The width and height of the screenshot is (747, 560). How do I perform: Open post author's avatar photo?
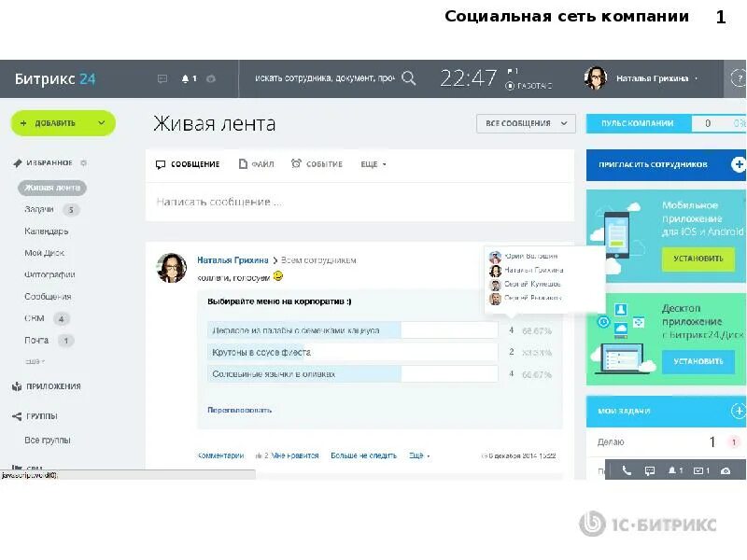172,268
